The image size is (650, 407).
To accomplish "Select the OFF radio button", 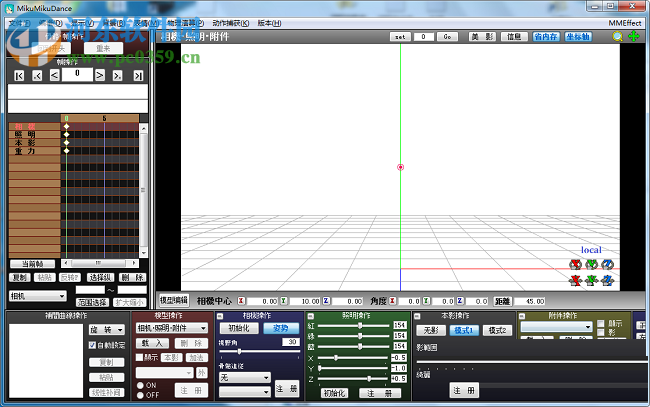I will (x=140, y=395).
